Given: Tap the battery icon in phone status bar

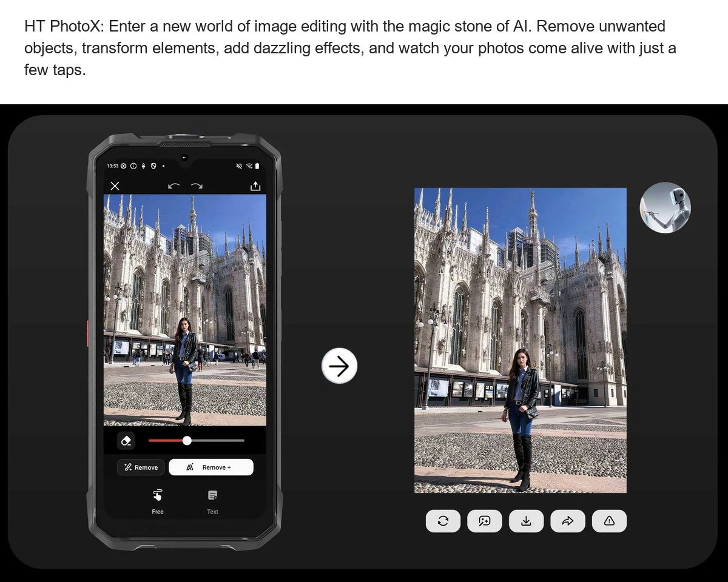Looking at the screenshot, I should point(257,166).
